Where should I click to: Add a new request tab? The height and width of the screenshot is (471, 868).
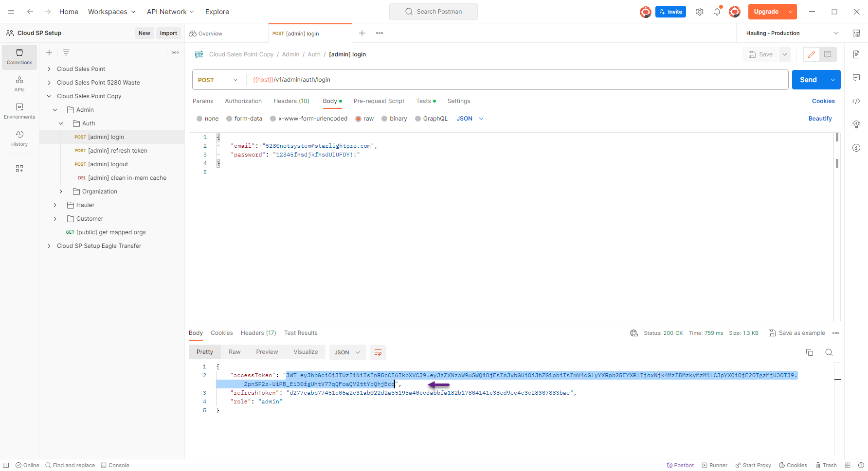362,33
